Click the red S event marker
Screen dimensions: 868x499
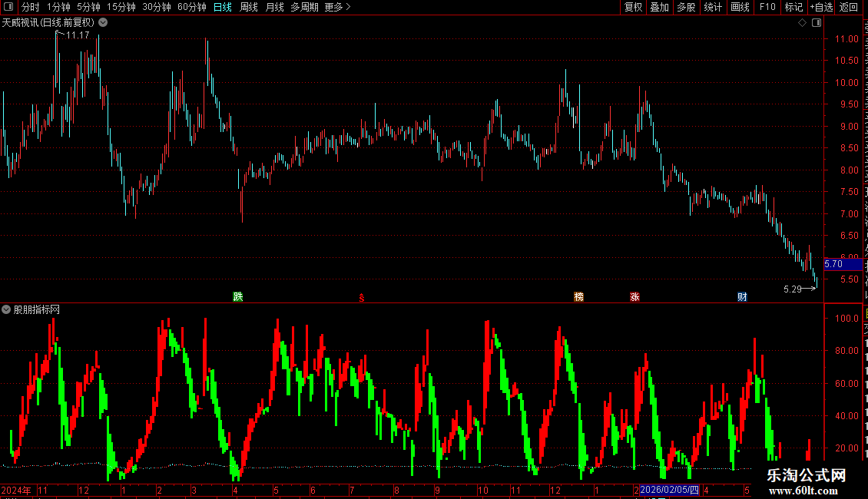pyautogui.click(x=362, y=298)
